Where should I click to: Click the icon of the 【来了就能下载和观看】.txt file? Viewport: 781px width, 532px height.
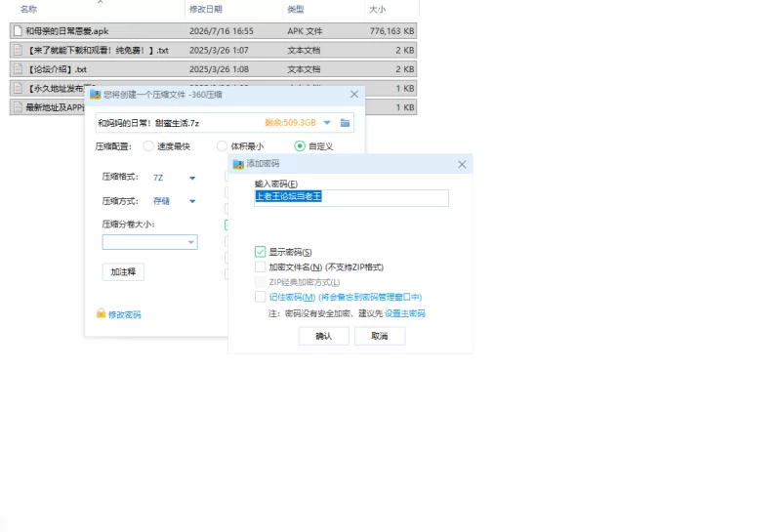click(18, 50)
